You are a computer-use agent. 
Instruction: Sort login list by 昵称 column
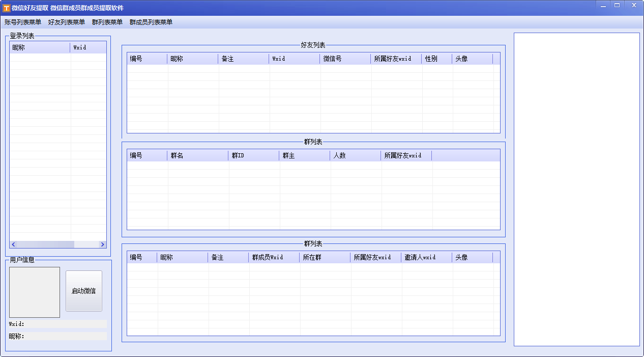[x=40, y=47]
